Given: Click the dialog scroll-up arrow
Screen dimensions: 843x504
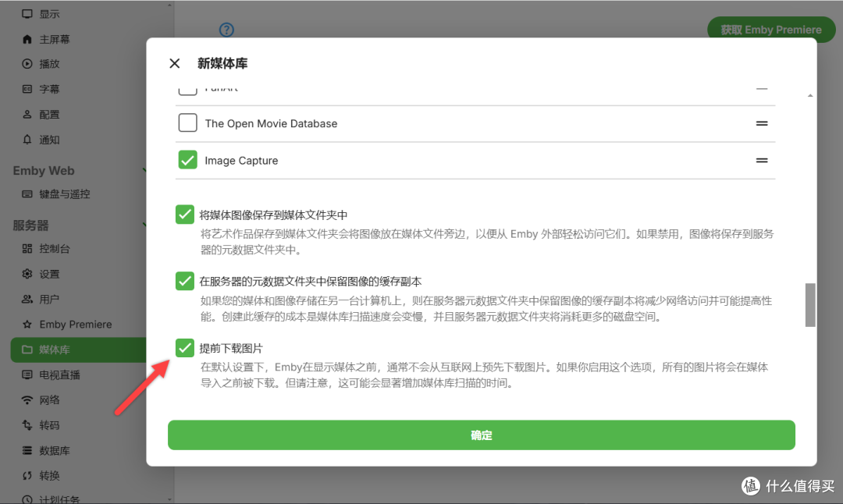Looking at the screenshot, I should (x=810, y=96).
